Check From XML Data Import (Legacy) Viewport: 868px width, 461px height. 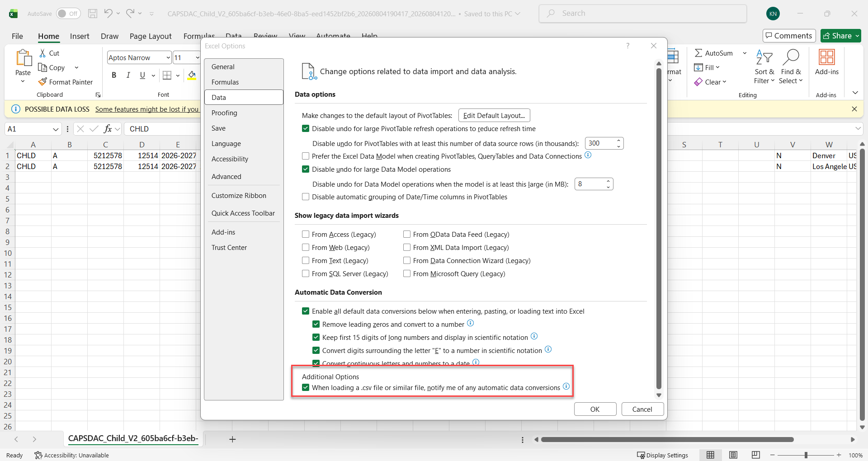[x=407, y=248]
